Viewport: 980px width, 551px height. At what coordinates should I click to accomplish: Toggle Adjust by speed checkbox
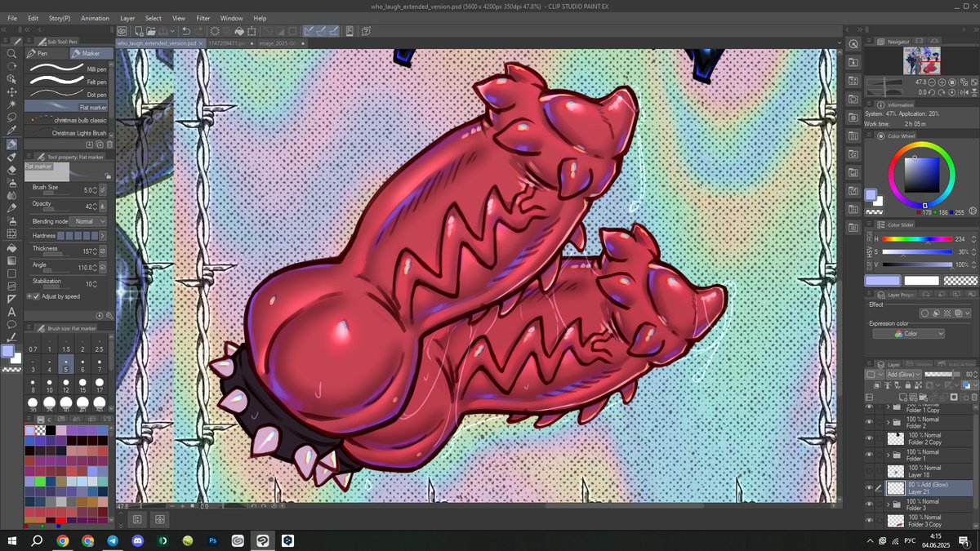(x=36, y=296)
